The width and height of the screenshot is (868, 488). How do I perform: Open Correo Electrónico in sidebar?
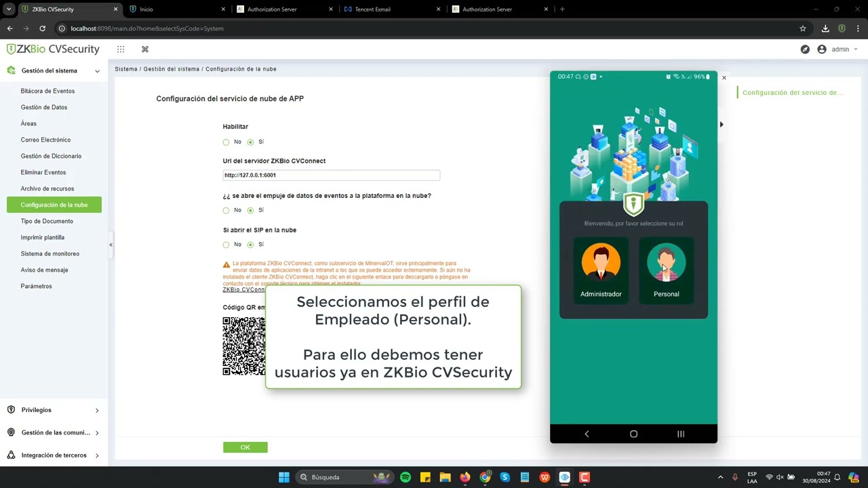45,140
